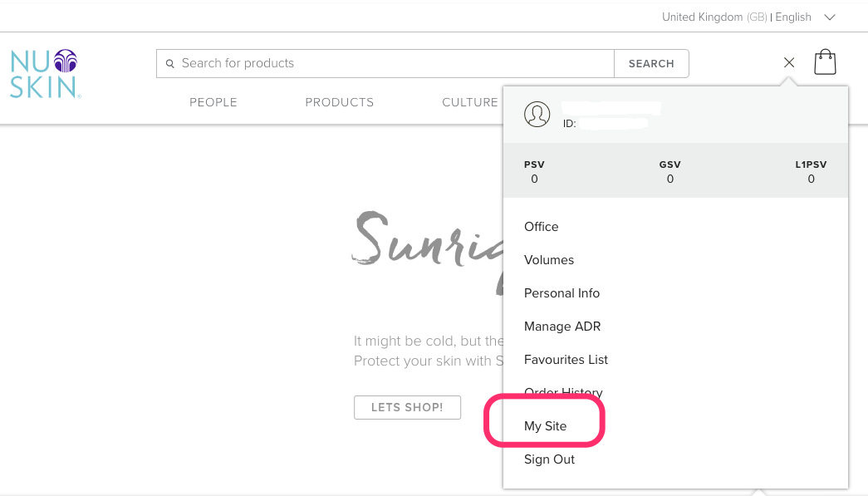Click the user profile avatar icon
868x496 pixels.
coord(537,115)
